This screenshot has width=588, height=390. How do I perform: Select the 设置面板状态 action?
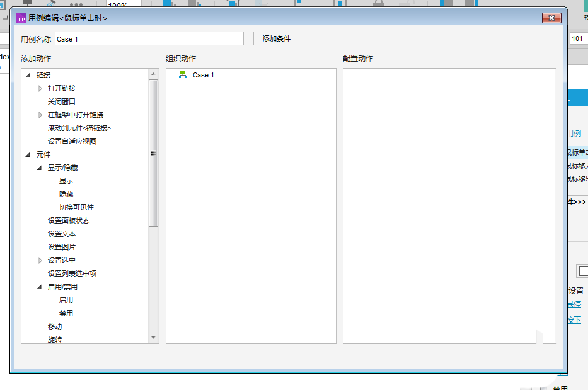coord(69,221)
